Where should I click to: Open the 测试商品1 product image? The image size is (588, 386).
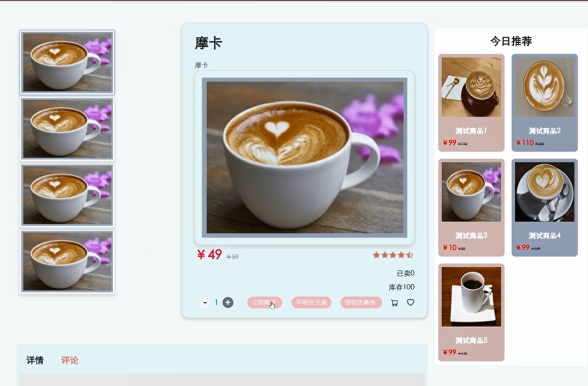point(471,87)
